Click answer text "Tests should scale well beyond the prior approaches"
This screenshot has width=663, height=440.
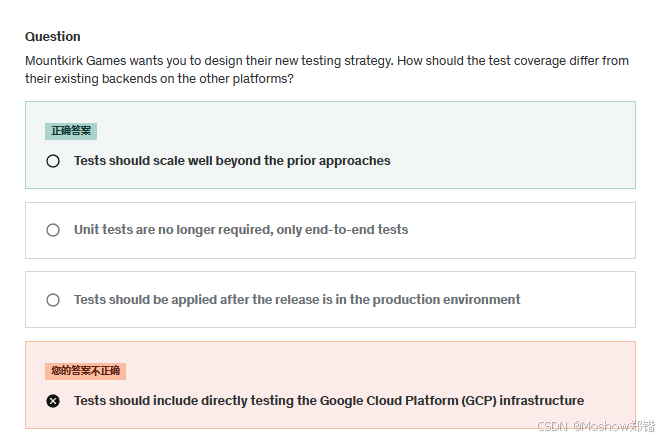[x=232, y=161]
